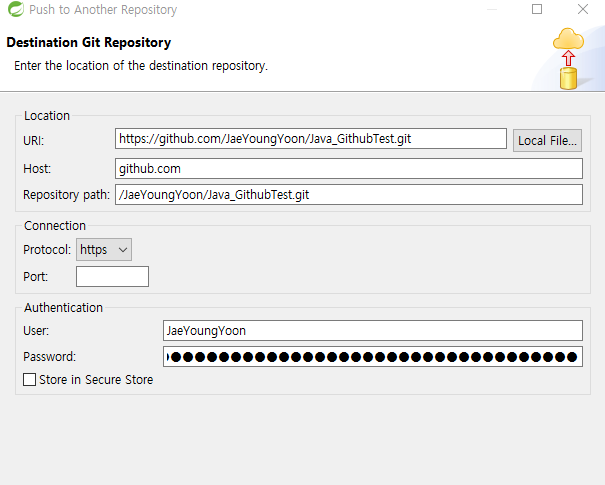Click the 'Host:' label
Screen dimensions: 605x485
point(37,169)
